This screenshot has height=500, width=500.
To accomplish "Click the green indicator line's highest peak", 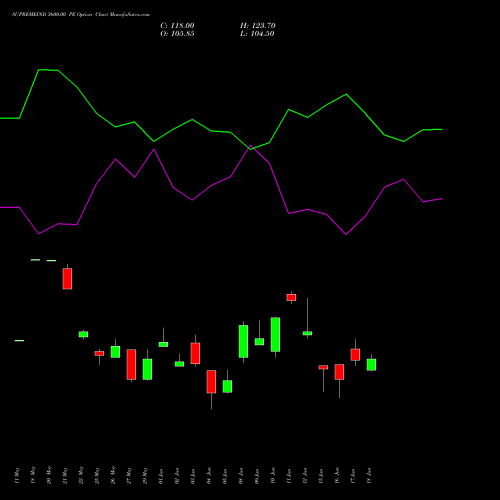I will (x=39, y=70).
